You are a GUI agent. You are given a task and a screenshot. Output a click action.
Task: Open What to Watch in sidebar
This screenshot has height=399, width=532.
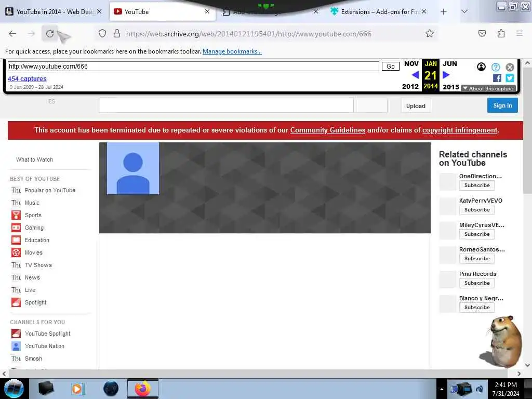click(x=35, y=159)
